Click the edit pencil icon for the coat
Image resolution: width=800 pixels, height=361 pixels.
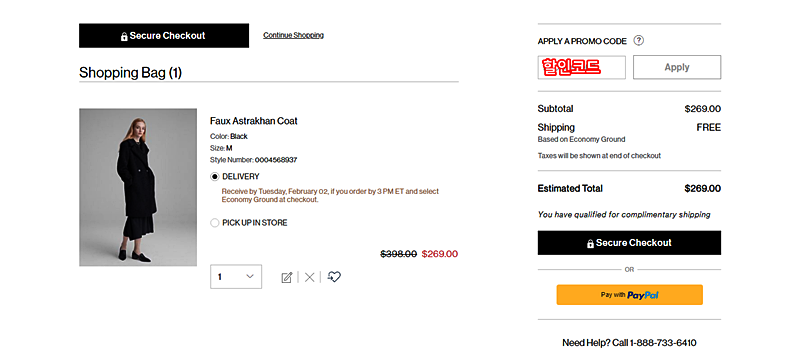click(287, 277)
